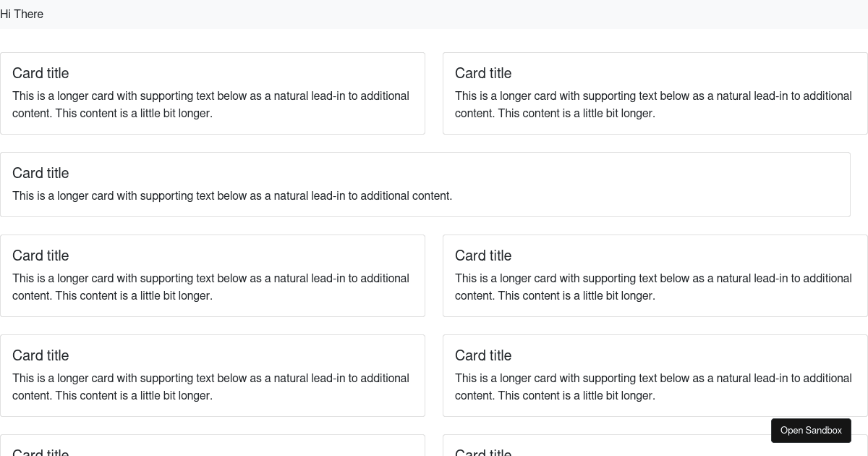Select the supporting text in the top-left card
Screen dimensions: 868x456
point(210,104)
